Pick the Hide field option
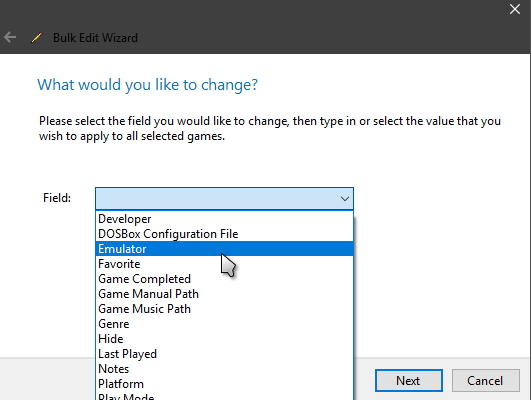The height and width of the screenshot is (400, 531). 224,339
